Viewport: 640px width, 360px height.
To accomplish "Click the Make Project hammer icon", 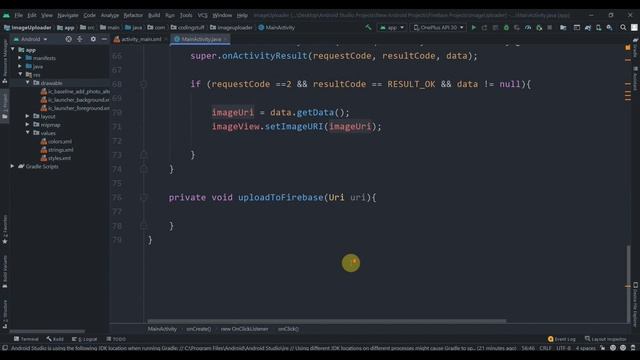I will click(x=368, y=27).
